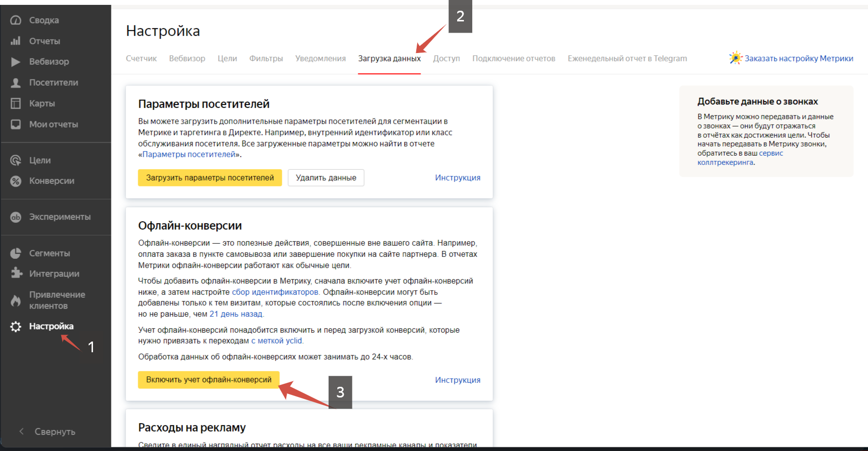Click the Посетители person icon
Image resolution: width=868 pixels, height=451 pixels.
[x=16, y=83]
